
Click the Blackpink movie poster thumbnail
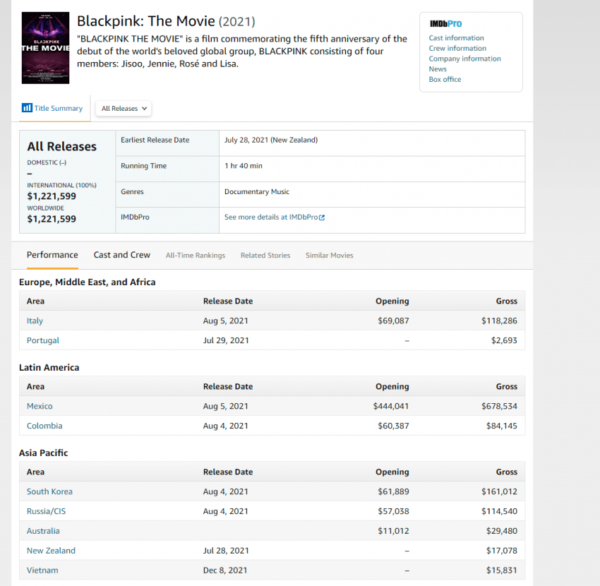click(x=45, y=46)
